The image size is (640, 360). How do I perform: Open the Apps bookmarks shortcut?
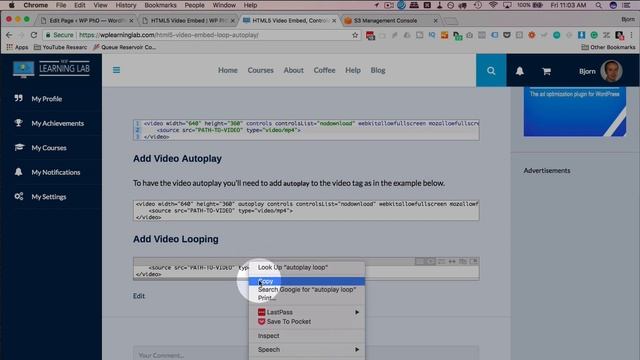(17, 47)
